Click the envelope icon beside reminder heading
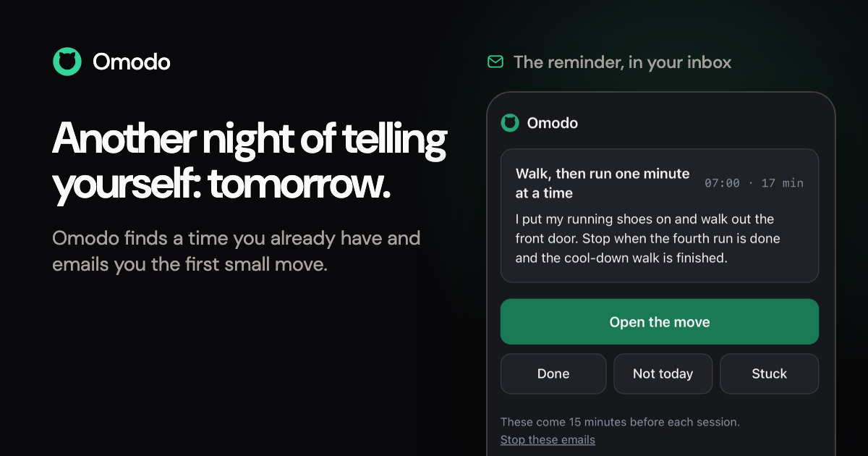868x456 pixels. (x=495, y=62)
